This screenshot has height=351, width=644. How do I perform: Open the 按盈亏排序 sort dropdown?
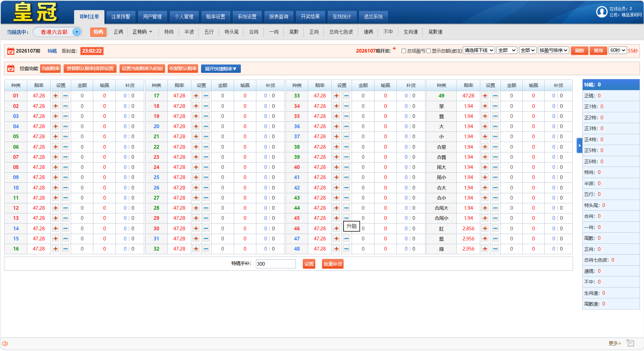[x=553, y=50]
